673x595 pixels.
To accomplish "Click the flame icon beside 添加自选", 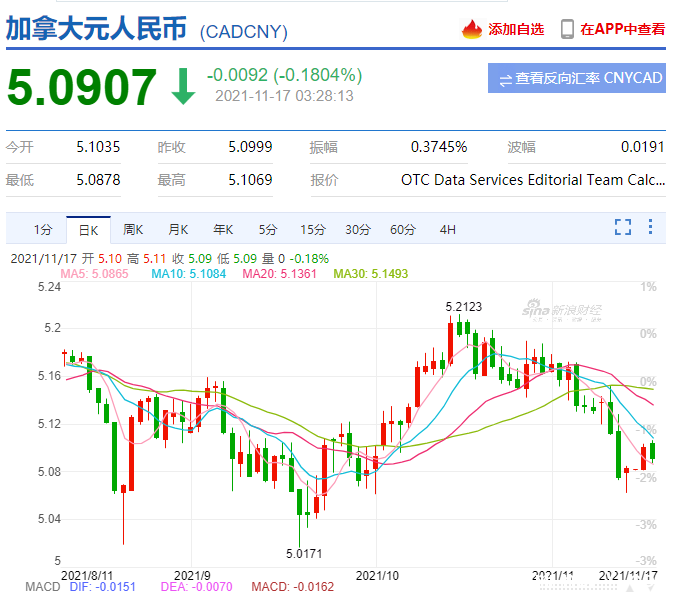I will coord(472,29).
